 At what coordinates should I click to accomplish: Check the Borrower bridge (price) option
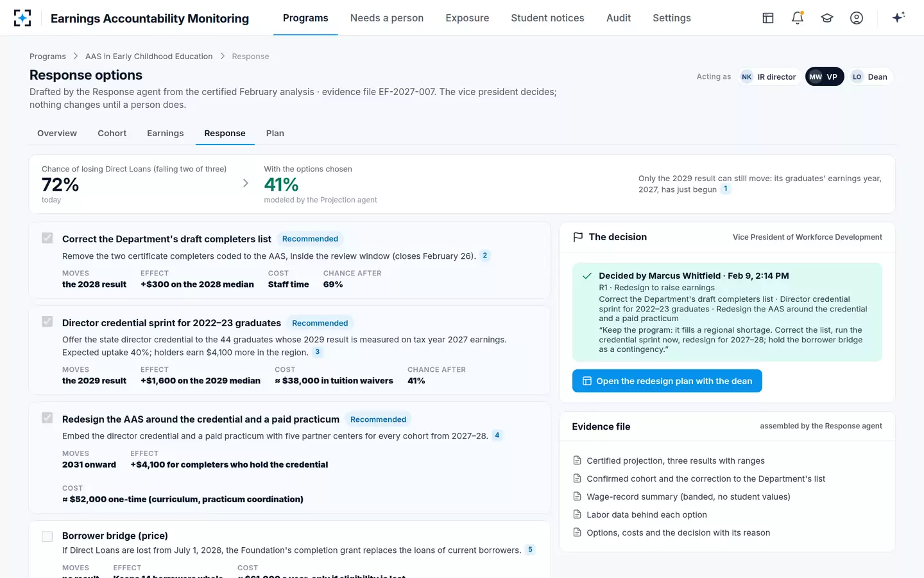[47, 536]
